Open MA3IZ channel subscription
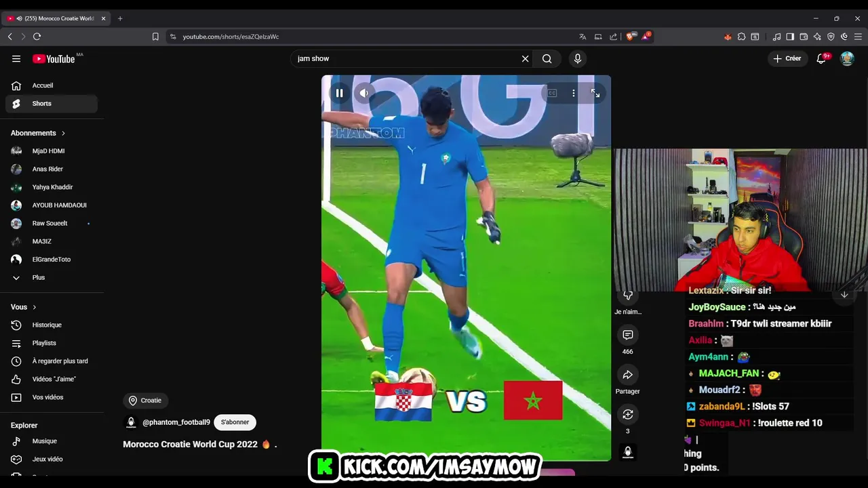 pyautogui.click(x=52, y=241)
